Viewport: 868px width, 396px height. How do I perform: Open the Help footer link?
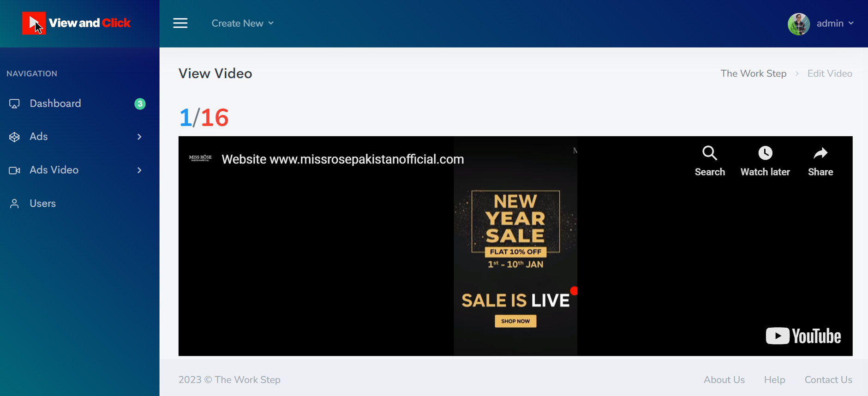tap(774, 379)
